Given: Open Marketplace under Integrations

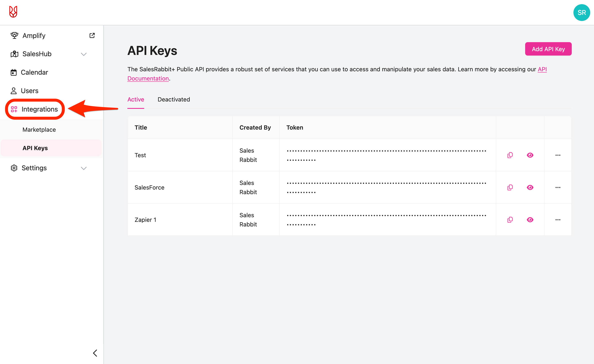Looking at the screenshot, I should pos(39,130).
